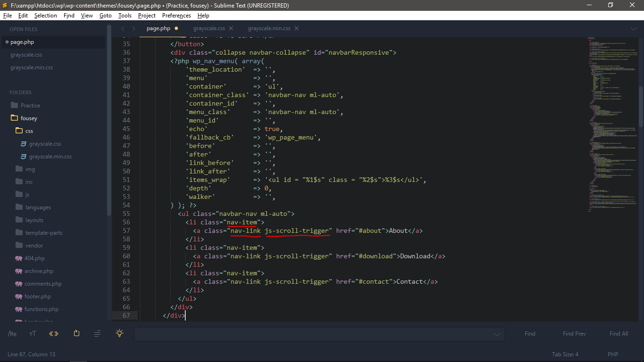The image size is (644, 362).
Task: Toggle wrap search option
Action: [76, 333]
